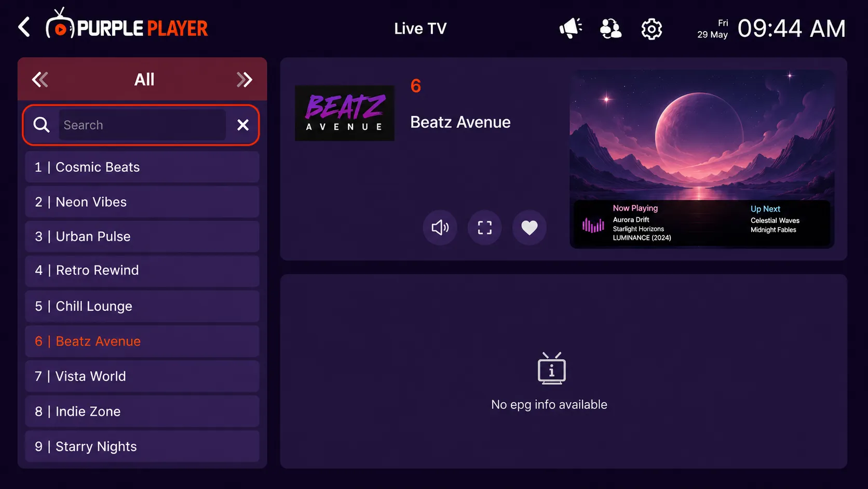Click the Fri 29 May date
Image resolution: width=868 pixels, height=489 pixels.
(x=712, y=29)
